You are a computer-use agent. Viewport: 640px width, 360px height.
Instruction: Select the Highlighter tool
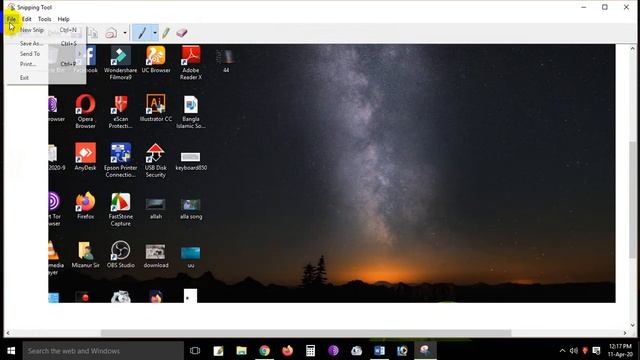[166, 33]
